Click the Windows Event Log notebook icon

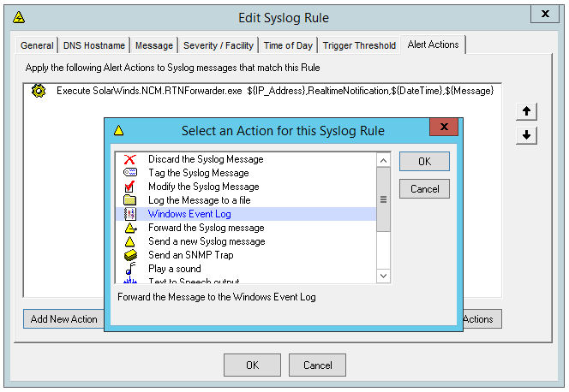pyautogui.click(x=130, y=214)
